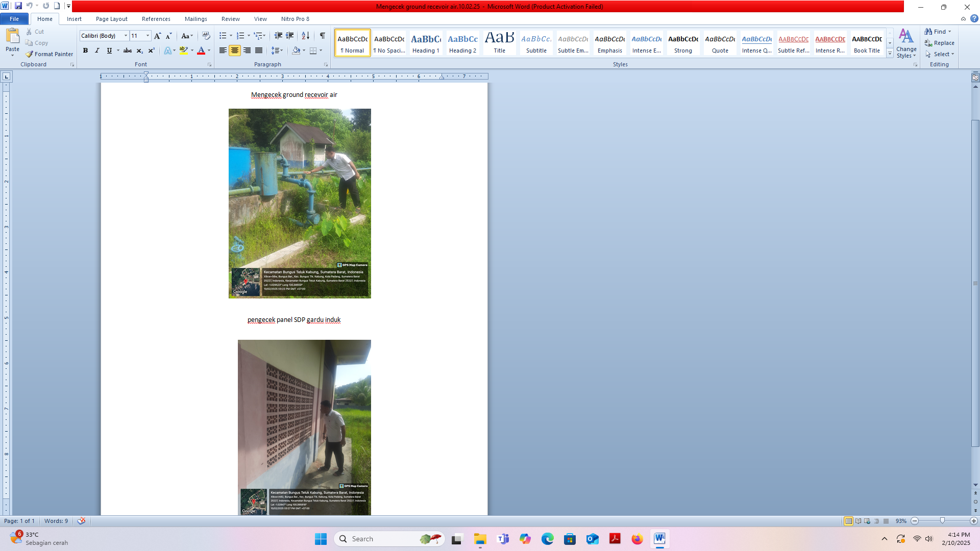Open the font size dropdown
The image size is (980, 551).
pyautogui.click(x=148, y=36)
